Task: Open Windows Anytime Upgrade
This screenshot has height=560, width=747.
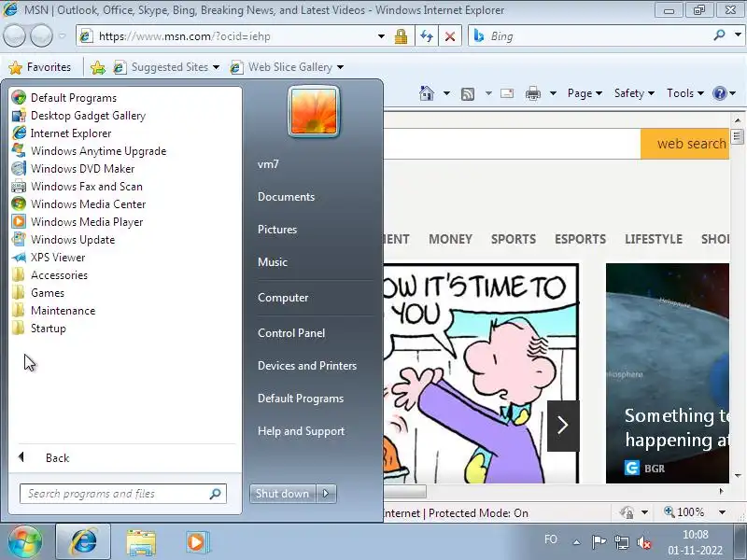Action: (x=89, y=151)
